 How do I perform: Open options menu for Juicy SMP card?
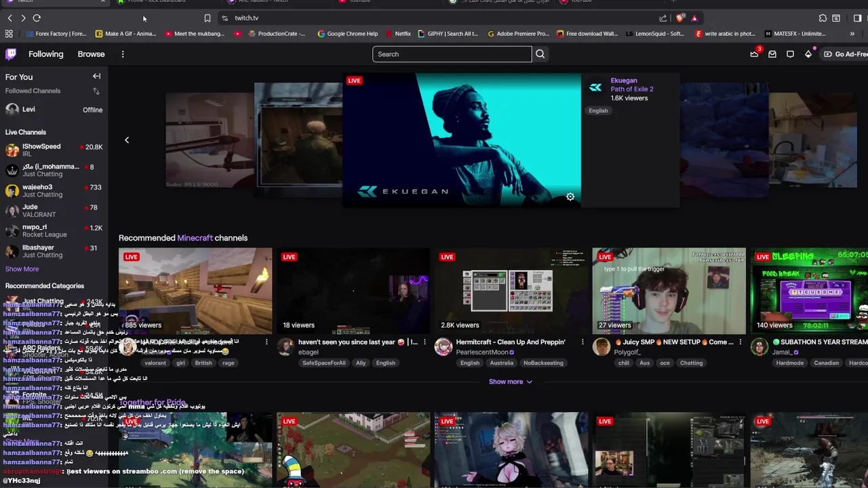pos(741,342)
